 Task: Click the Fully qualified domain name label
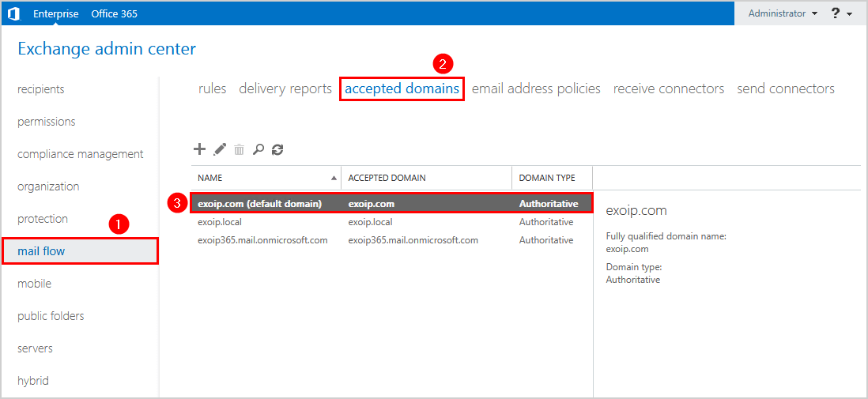[x=666, y=236]
